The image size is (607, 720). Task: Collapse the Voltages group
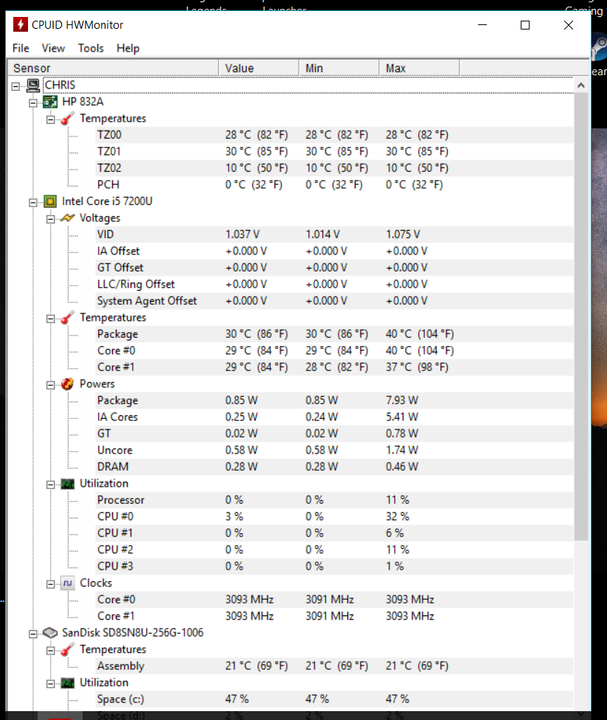pos(51,219)
